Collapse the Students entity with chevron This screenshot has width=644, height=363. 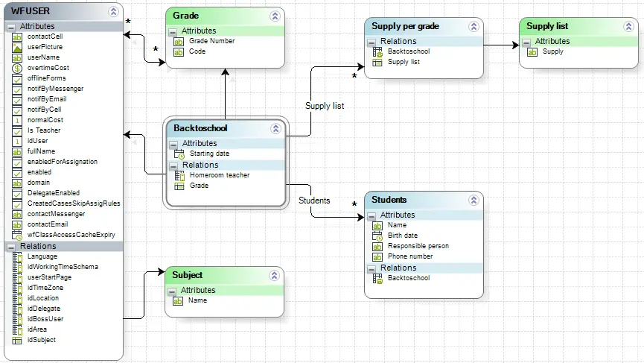click(474, 201)
